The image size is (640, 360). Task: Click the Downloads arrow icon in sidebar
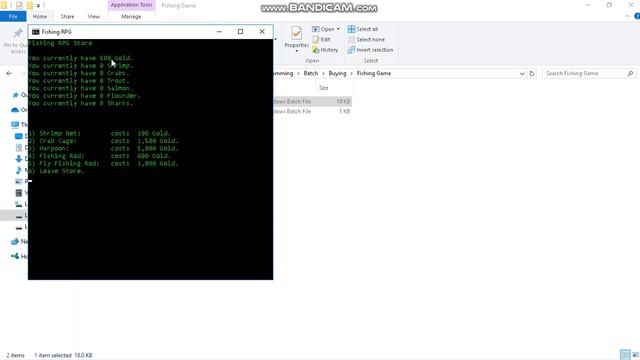(18, 159)
